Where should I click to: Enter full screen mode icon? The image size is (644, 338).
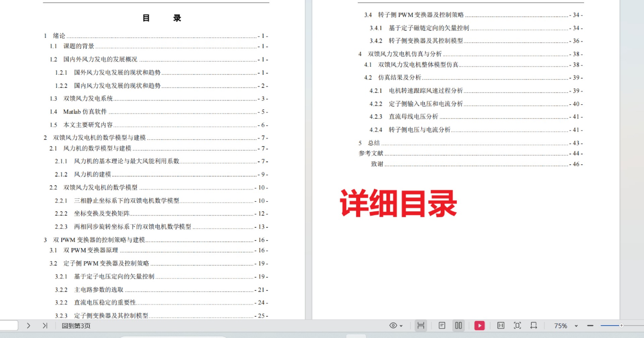click(x=517, y=325)
